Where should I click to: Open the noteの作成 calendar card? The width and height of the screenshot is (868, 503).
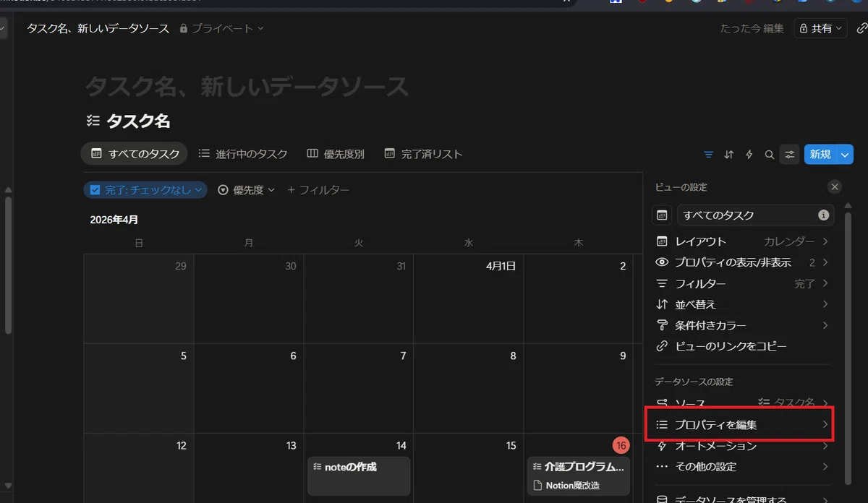click(359, 476)
